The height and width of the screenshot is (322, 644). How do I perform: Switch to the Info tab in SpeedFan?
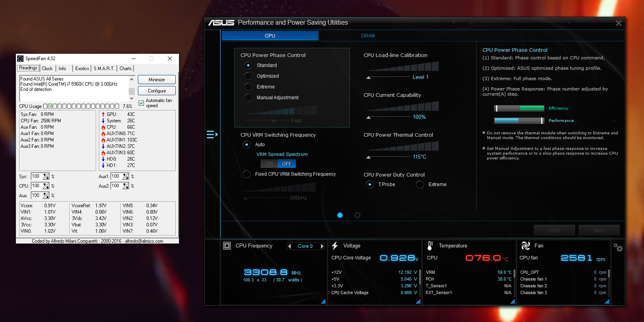click(63, 69)
